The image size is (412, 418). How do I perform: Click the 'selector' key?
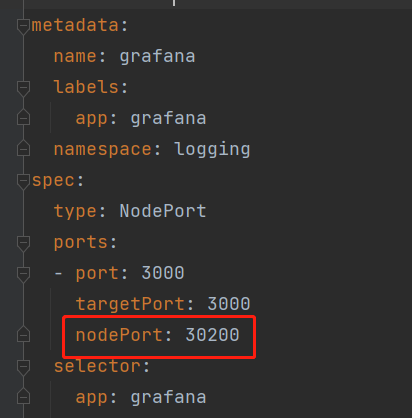tap(97, 366)
